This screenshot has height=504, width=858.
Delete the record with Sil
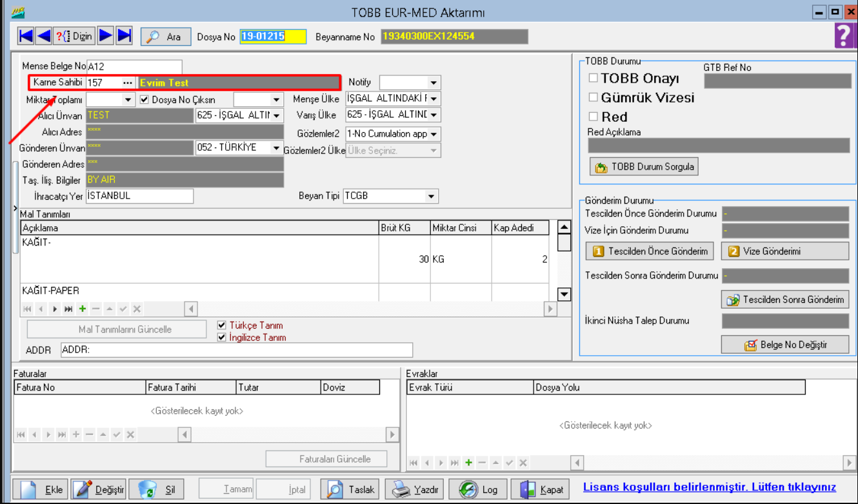point(156,490)
